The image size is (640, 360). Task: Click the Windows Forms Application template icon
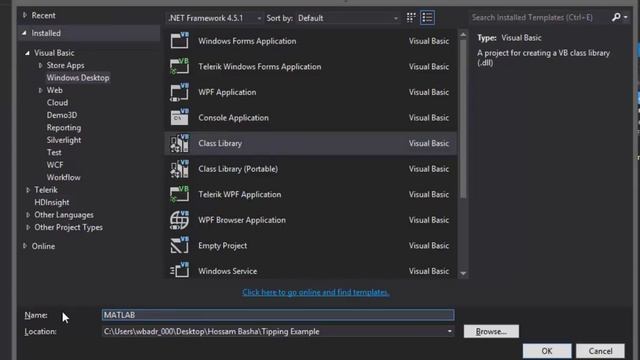[x=180, y=40]
